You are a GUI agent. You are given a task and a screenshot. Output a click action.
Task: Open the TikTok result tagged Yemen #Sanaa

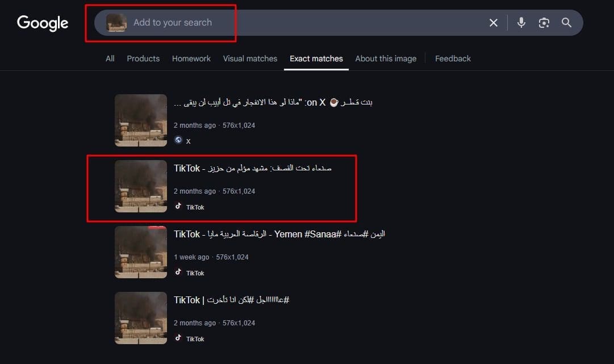click(279, 234)
